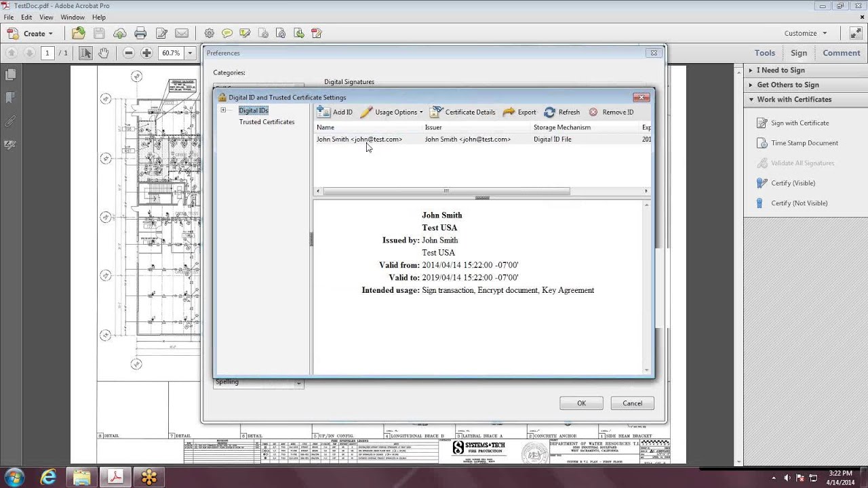The image size is (868, 488).
Task: Toggle Read Mode expand icon
Action: [x=854, y=33]
